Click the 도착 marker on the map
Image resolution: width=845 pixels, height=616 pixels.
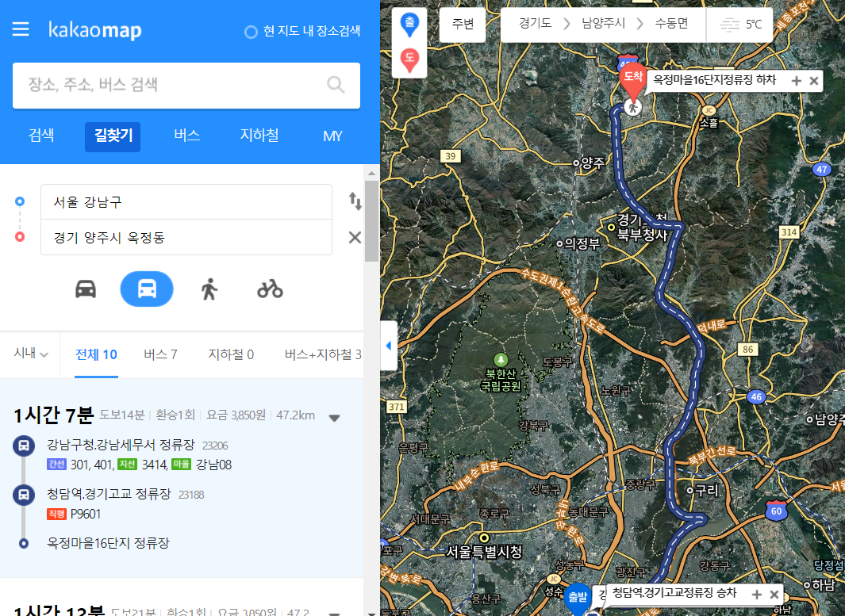[632, 81]
